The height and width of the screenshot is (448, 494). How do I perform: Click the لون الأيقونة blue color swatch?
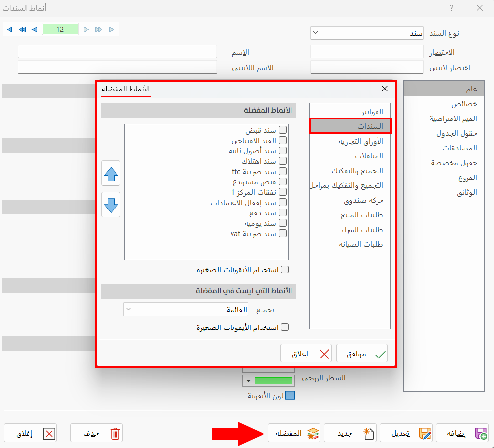pos(290,395)
